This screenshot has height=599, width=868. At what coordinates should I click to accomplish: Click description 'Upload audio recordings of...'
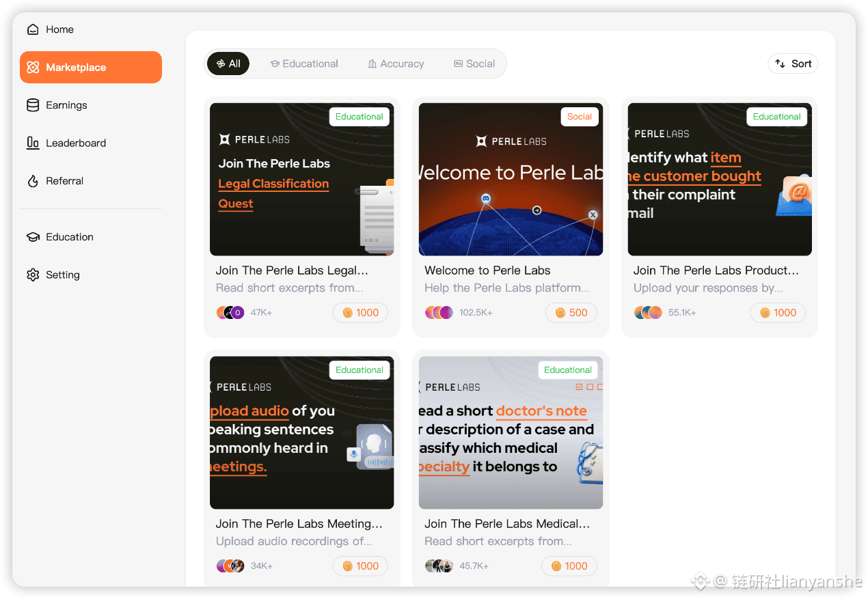coord(294,542)
